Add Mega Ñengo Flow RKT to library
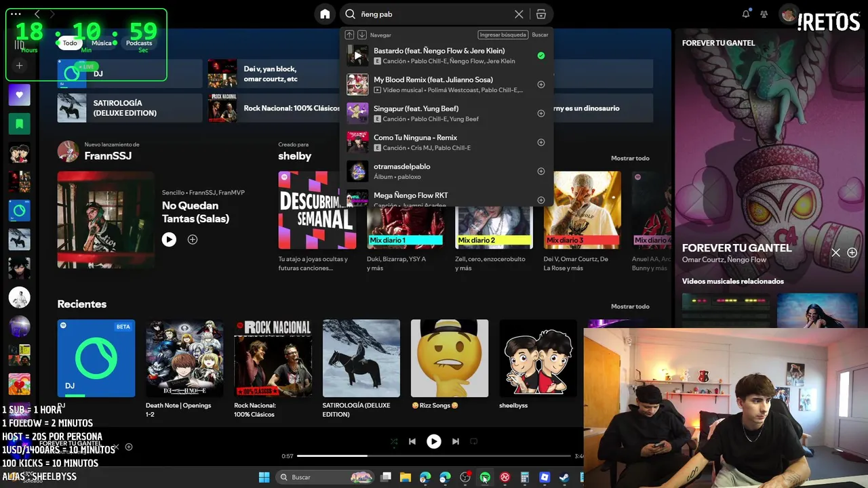 (541, 200)
